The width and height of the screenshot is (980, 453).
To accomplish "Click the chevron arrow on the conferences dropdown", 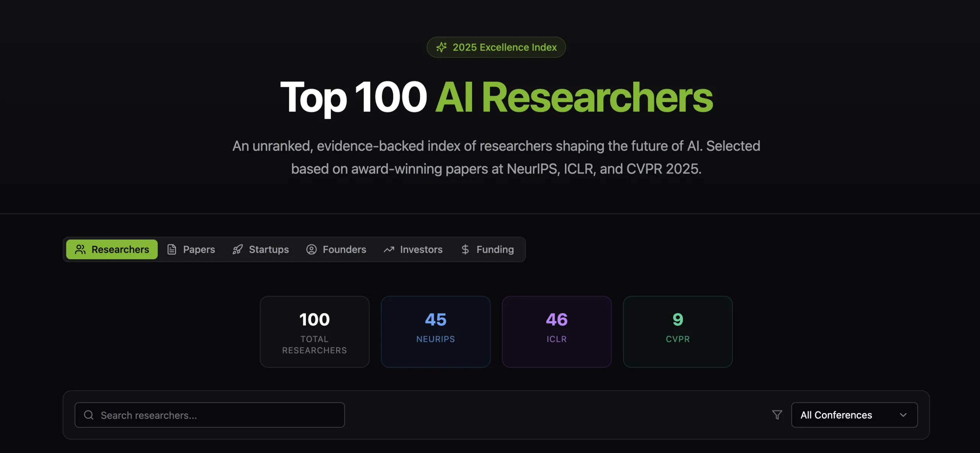I will [903, 415].
